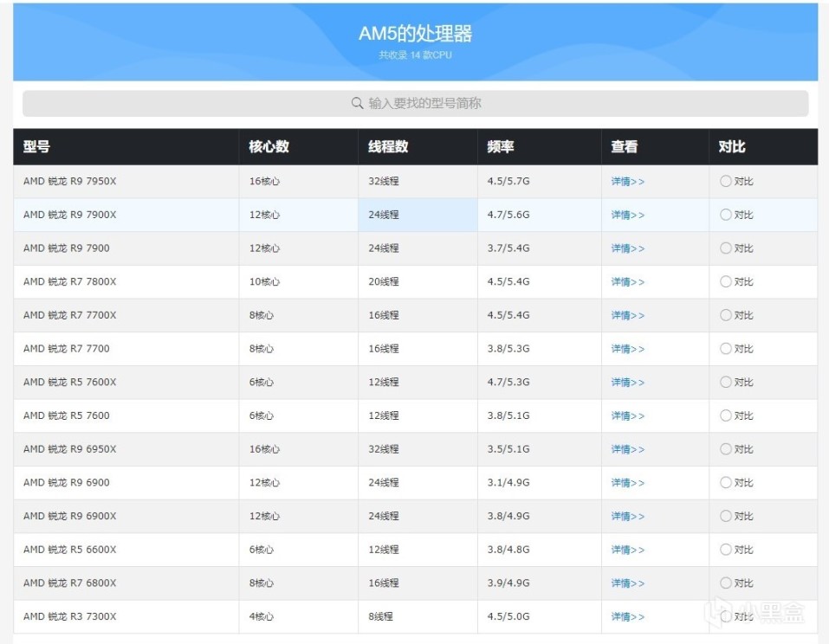
Task: Click frequency 3.1/4.9G
Action: [508, 482]
